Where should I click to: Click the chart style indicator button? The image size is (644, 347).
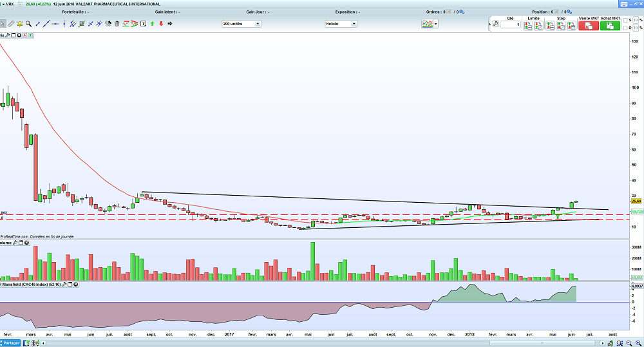[427, 24]
